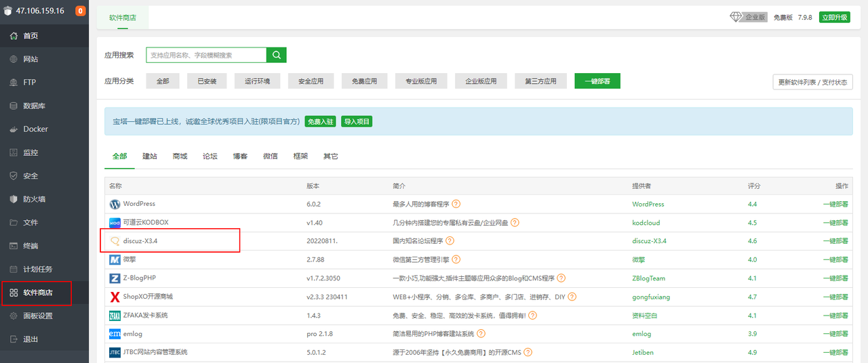Open 文件 in the sidebar
The height and width of the screenshot is (363, 868).
tap(44, 223)
